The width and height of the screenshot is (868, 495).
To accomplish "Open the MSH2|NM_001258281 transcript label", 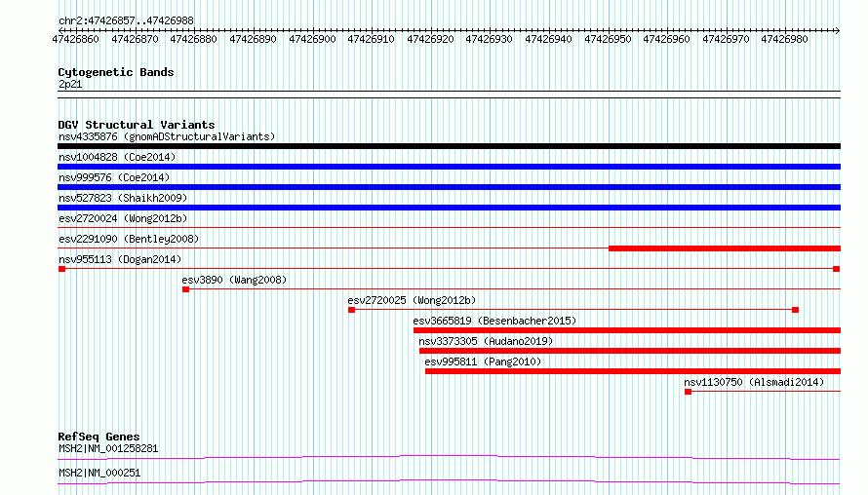I will coord(108,448).
